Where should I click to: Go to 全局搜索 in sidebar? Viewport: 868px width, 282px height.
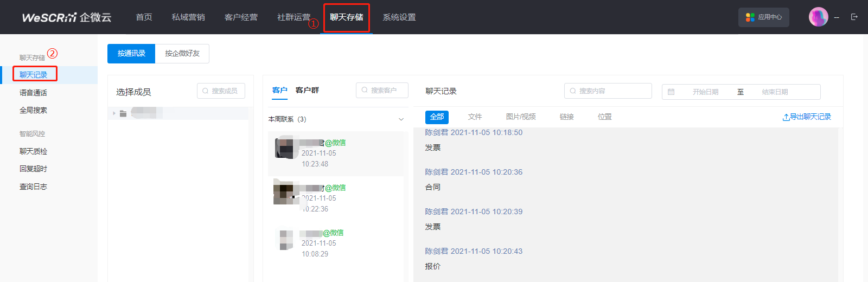pos(33,110)
